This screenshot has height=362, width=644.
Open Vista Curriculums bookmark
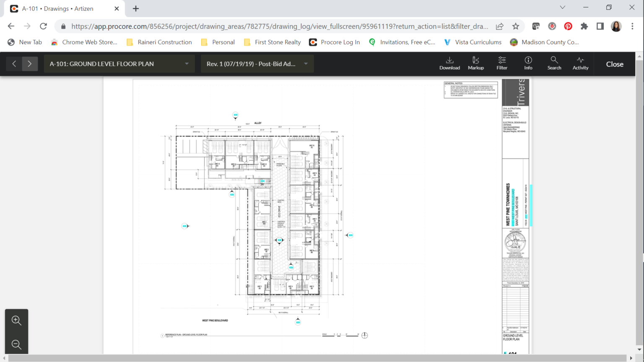click(473, 42)
